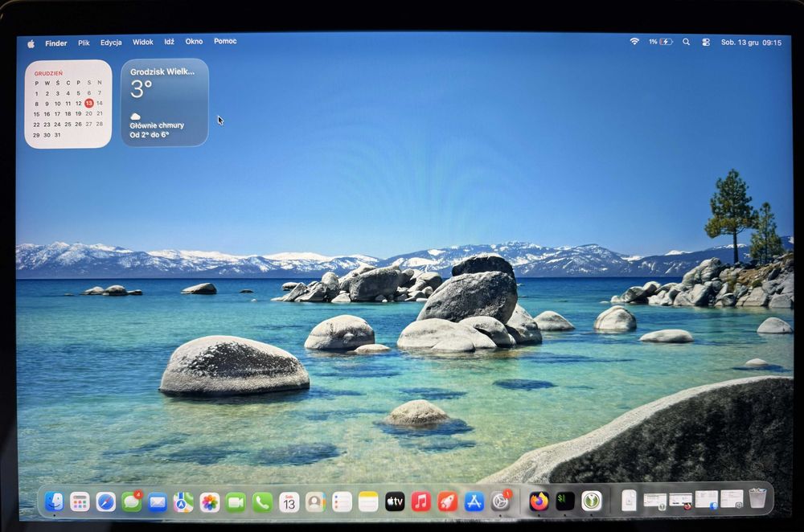
Task: Restore minimized window with green key badge
Action: (x=654, y=501)
